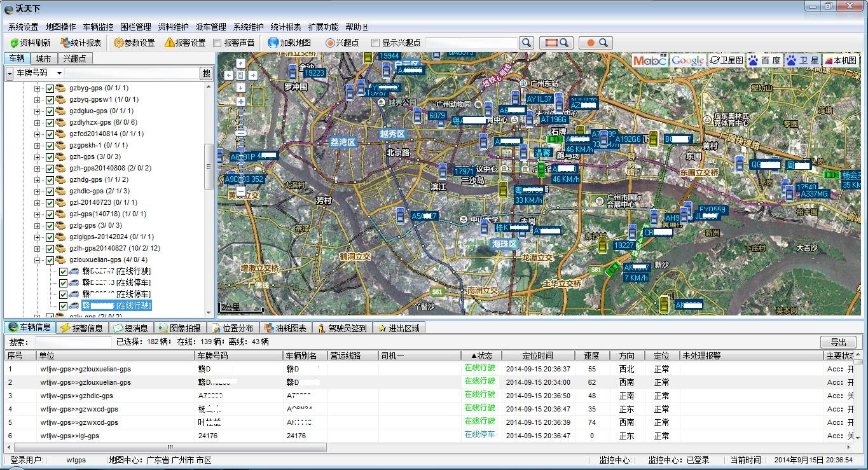The height and width of the screenshot is (470, 868).
Task: Click the 搜 search button in vehicle panel
Action: tap(206, 74)
